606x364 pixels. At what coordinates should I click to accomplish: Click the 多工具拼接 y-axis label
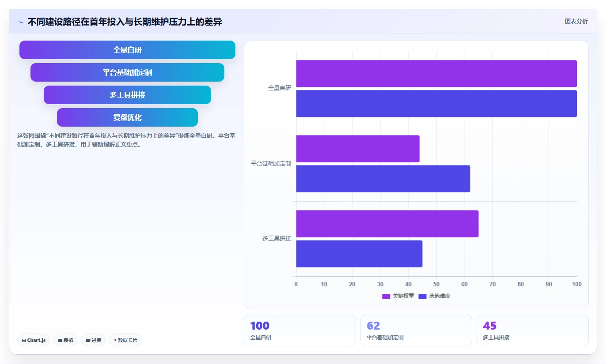pyautogui.click(x=276, y=238)
